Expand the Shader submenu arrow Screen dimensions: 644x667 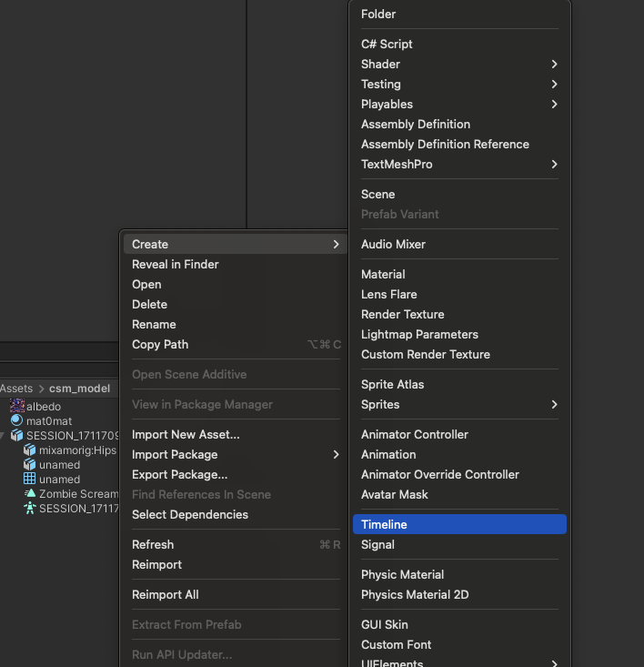(554, 64)
